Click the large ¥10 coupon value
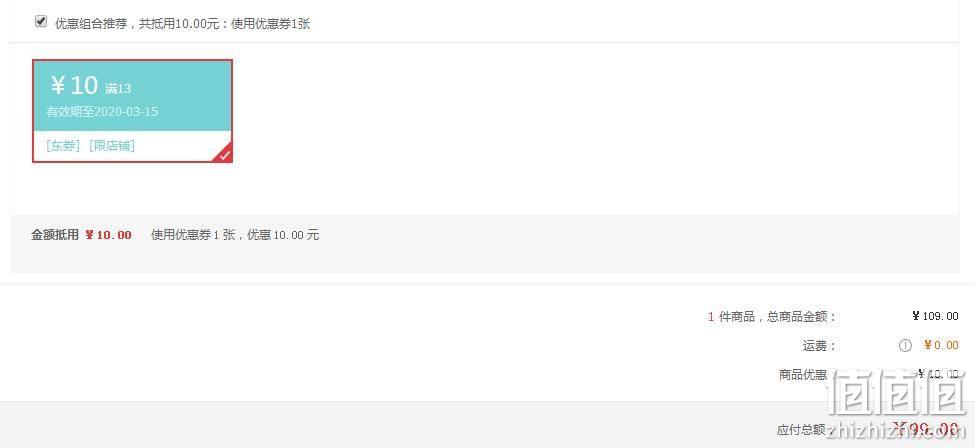Screen dimensions: 975x448 coord(74,85)
